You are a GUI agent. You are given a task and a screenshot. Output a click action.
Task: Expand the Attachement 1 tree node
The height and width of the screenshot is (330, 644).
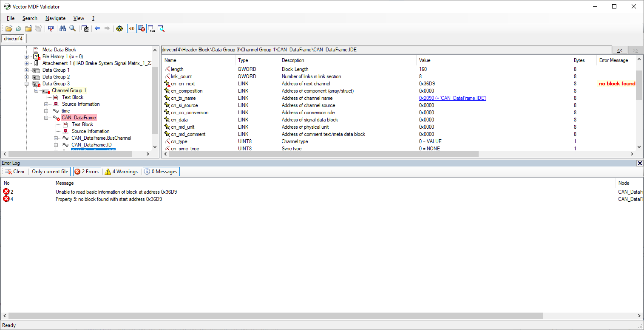point(27,63)
